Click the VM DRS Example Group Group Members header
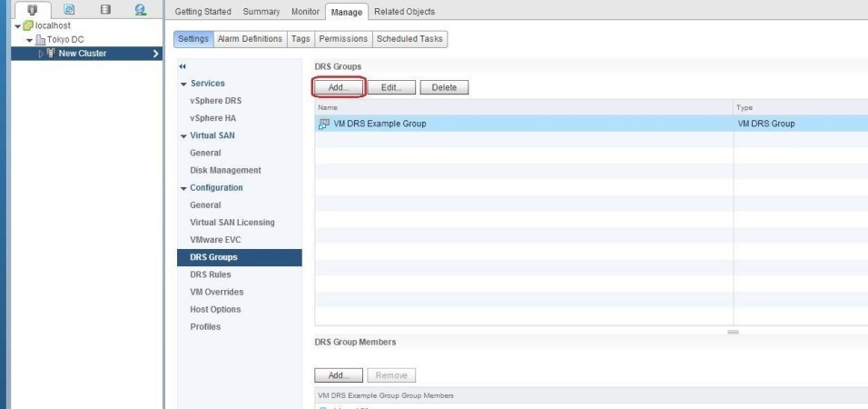Viewport: 868px width, 409px height. [386, 395]
